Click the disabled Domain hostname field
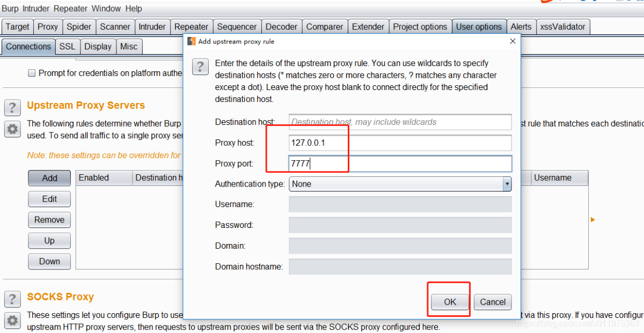The width and height of the screenshot is (644, 333). [x=400, y=267]
